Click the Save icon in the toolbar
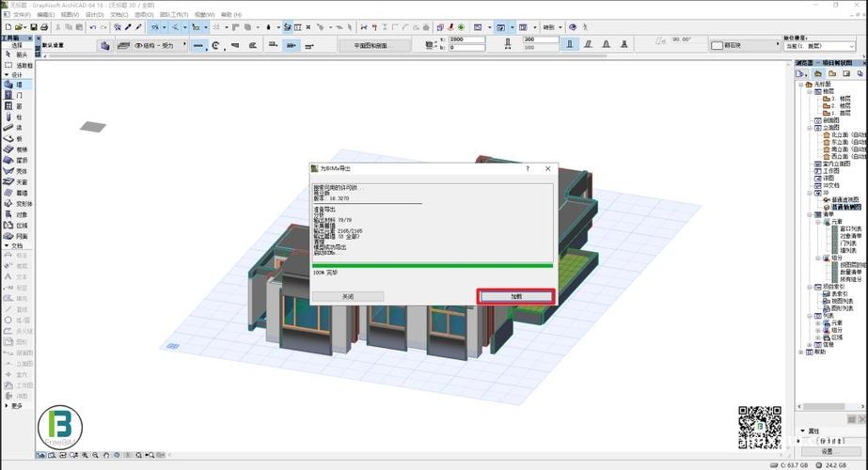Viewport: 868px width, 470px height. 33,27
